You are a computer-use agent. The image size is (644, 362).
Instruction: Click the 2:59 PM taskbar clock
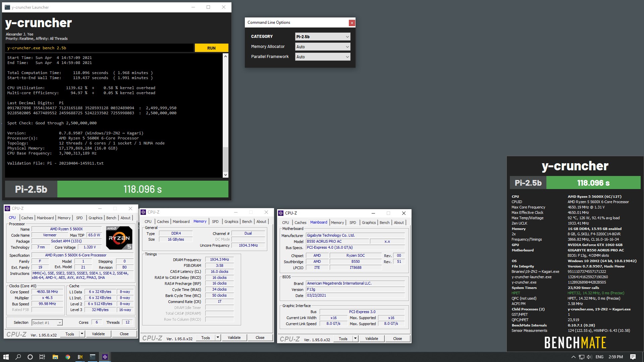point(616,357)
